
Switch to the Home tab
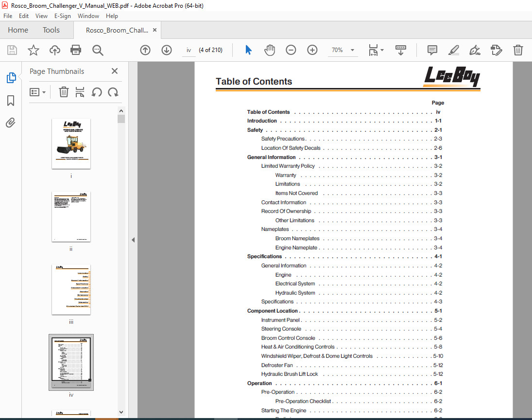[x=18, y=30]
